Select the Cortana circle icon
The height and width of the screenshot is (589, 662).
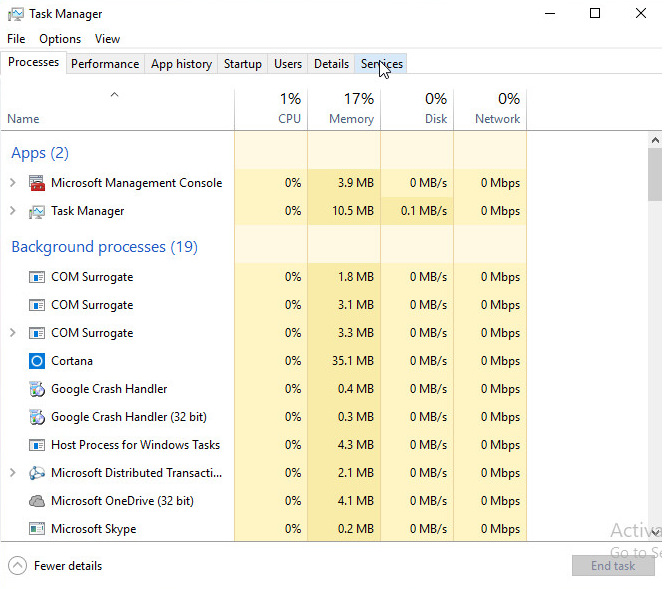pos(37,361)
